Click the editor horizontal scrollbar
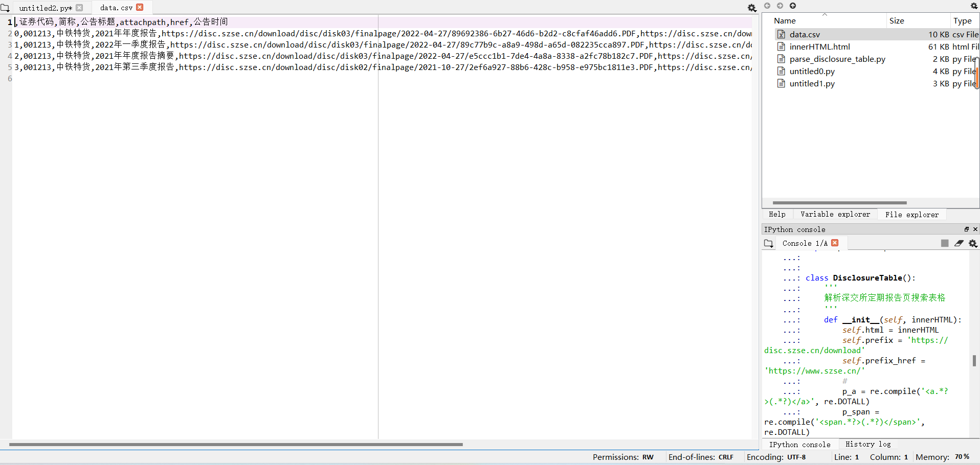The image size is (980, 465). click(236, 445)
